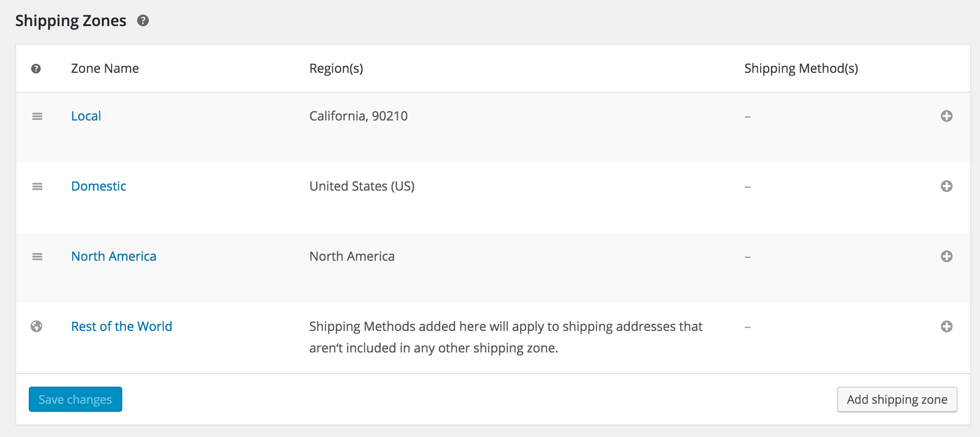
Task: Click the Shipping Method(s) column header
Action: 801,68
